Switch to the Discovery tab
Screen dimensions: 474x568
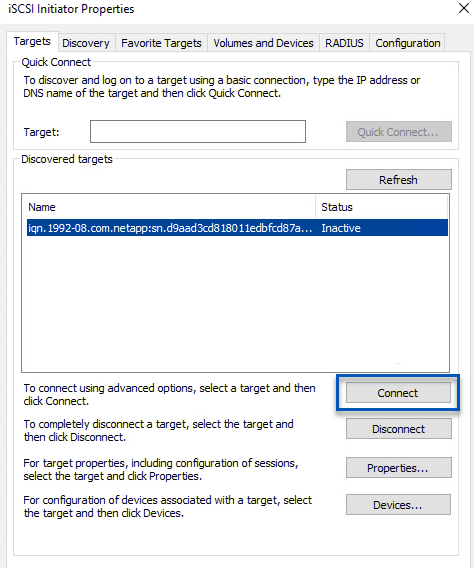click(x=86, y=43)
